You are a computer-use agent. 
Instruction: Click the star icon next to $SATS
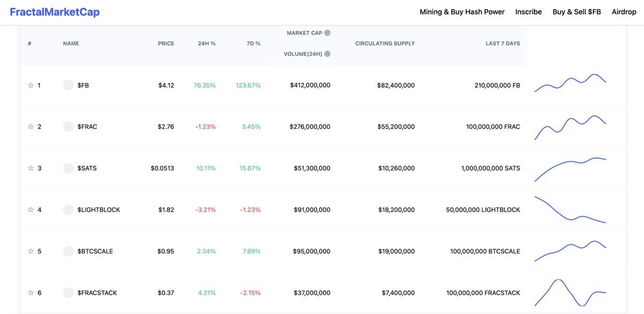pos(31,168)
